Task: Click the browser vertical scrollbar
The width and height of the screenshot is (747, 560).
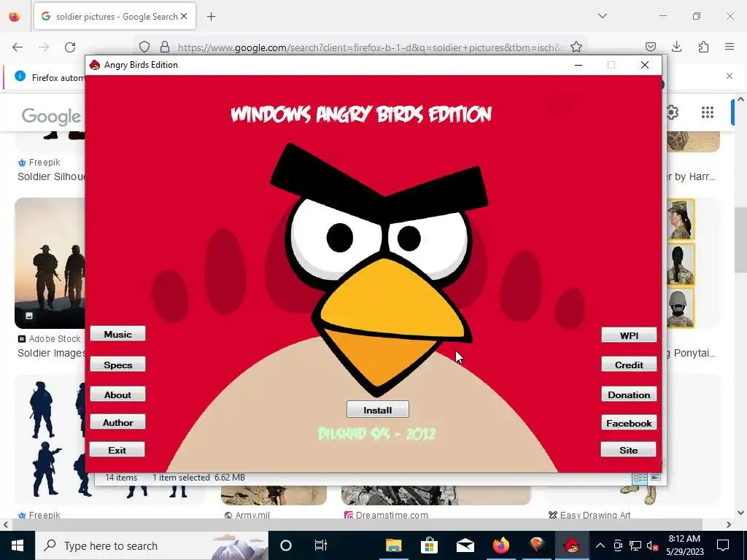Action: click(x=740, y=240)
